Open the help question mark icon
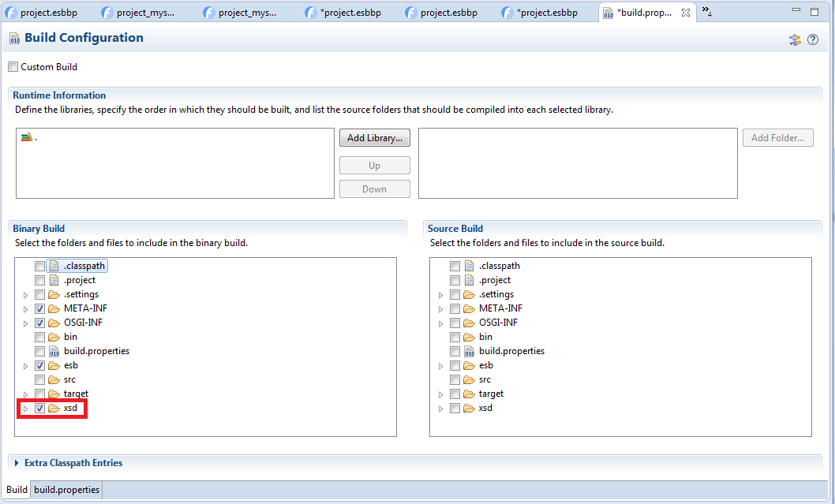835x504 pixels. 812,39
